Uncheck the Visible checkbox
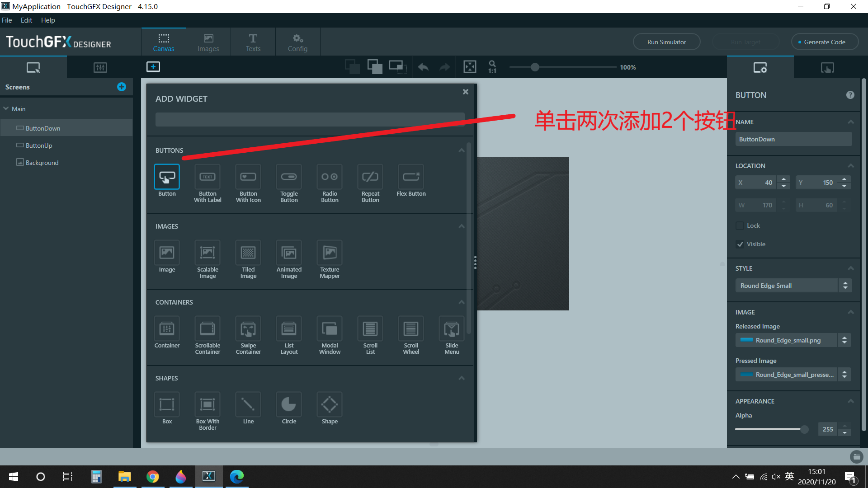868x488 pixels. pos(740,244)
